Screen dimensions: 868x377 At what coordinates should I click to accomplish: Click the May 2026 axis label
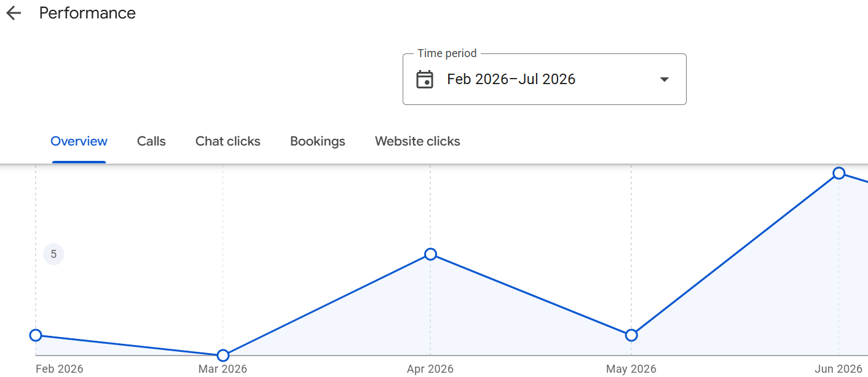[631, 369]
